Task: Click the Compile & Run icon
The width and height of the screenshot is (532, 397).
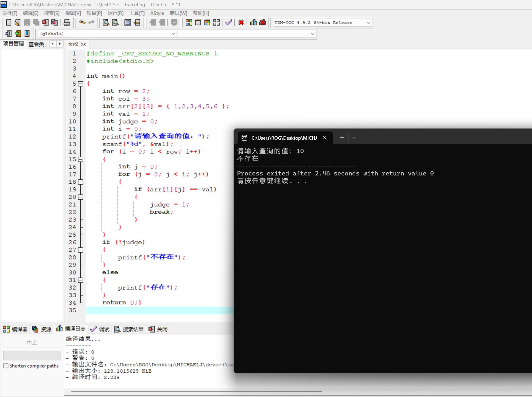Action: 207,23
